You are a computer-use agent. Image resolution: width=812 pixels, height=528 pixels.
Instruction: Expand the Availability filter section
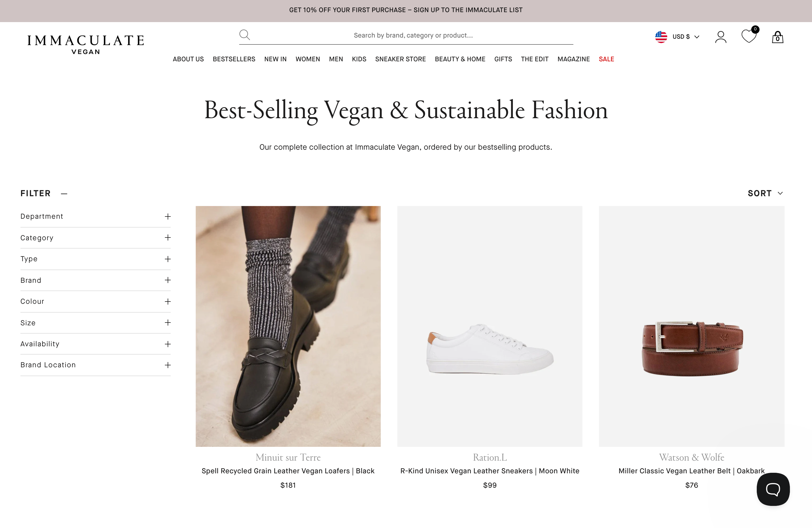point(168,344)
